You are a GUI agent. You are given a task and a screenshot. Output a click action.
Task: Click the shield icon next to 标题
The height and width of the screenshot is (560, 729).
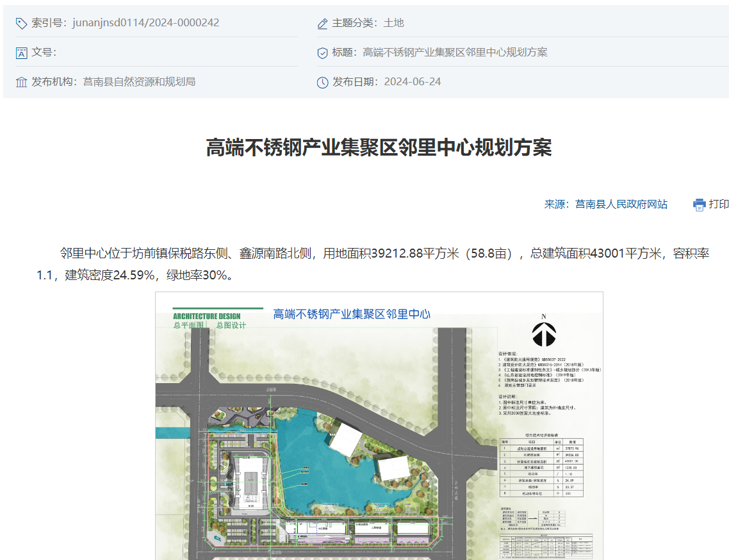click(323, 53)
